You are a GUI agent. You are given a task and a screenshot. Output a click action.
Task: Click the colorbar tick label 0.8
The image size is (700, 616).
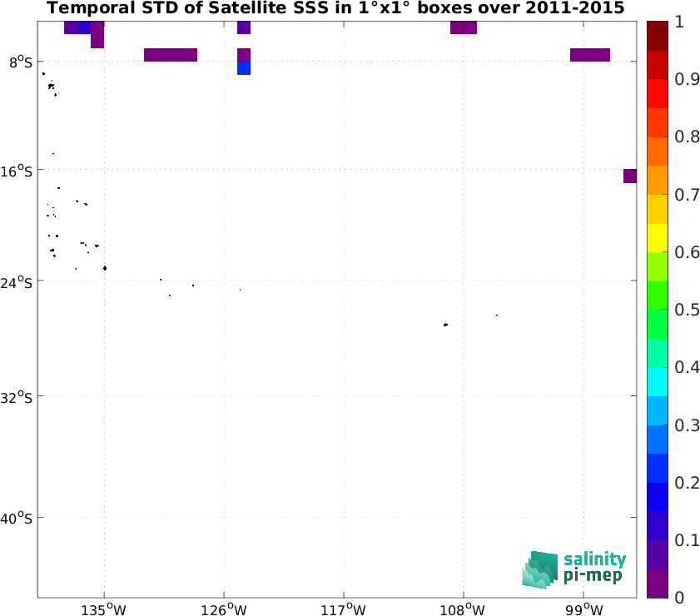[x=687, y=137]
